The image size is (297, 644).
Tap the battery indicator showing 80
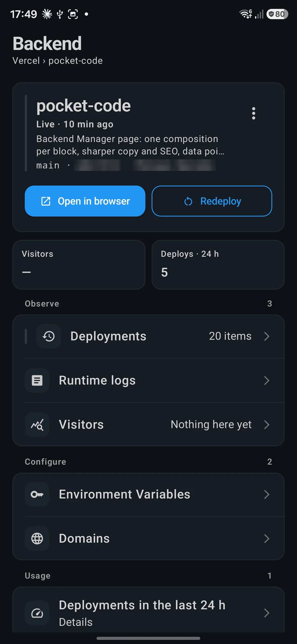[277, 14]
